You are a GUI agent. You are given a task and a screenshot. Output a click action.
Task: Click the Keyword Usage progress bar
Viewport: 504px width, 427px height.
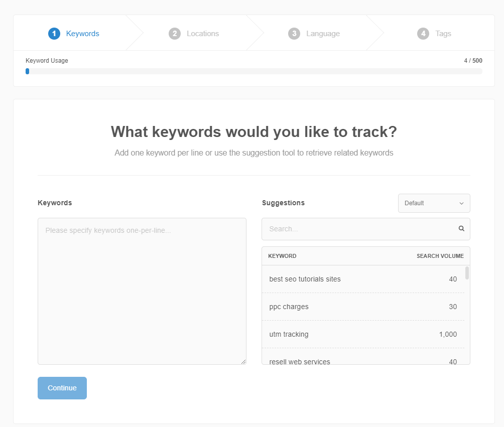254,71
